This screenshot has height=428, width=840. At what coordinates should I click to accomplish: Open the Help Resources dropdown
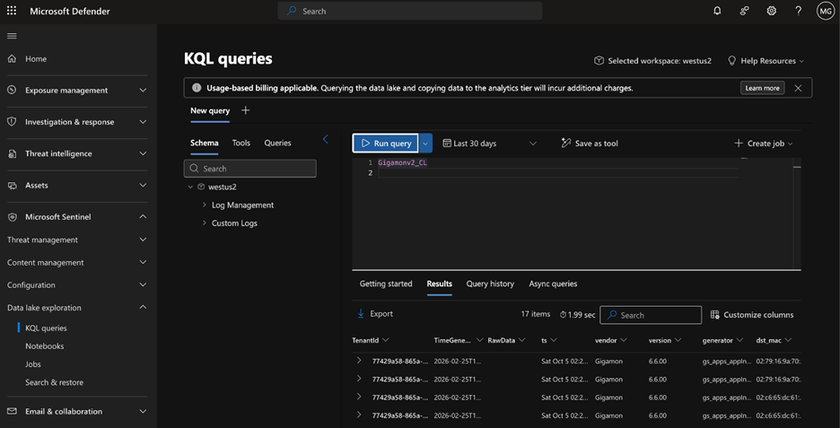(802, 62)
